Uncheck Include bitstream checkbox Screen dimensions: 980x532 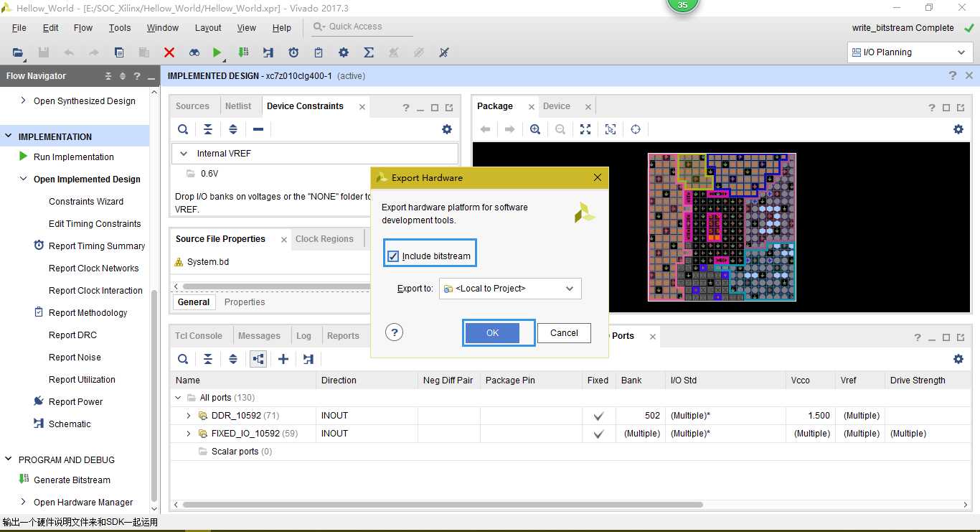point(393,256)
